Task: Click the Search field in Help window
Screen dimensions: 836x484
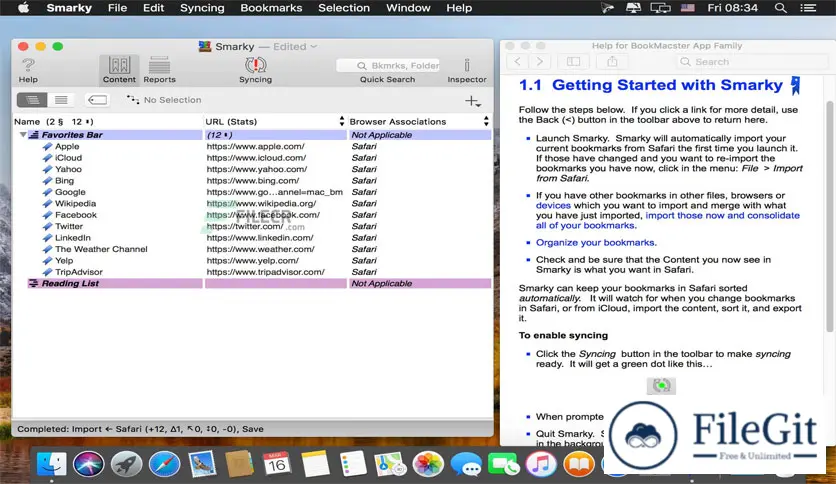Action: (752, 62)
